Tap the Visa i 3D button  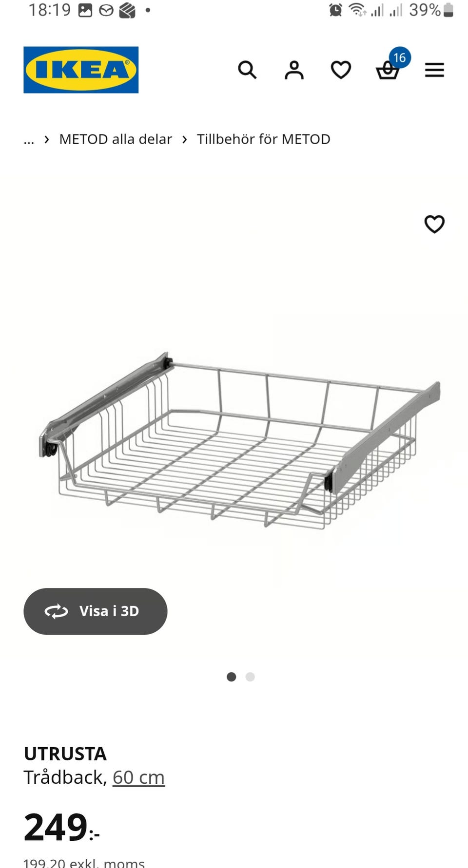click(96, 611)
